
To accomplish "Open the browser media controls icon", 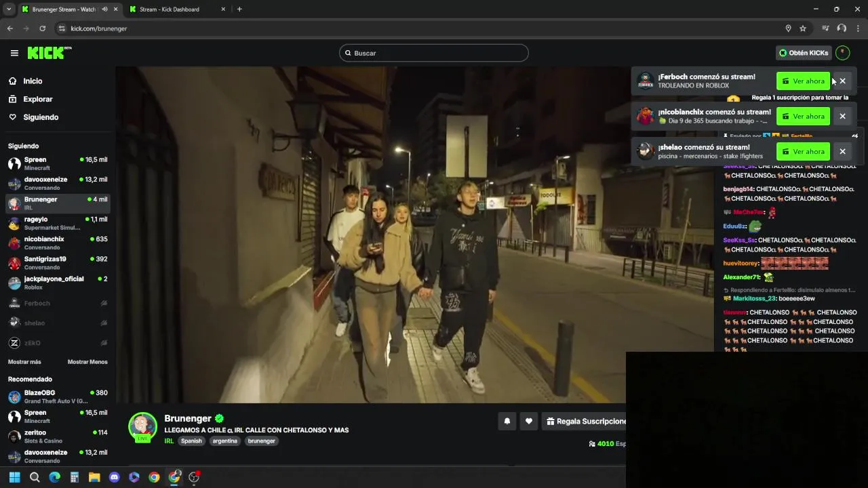I will pyautogui.click(x=825, y=28).
